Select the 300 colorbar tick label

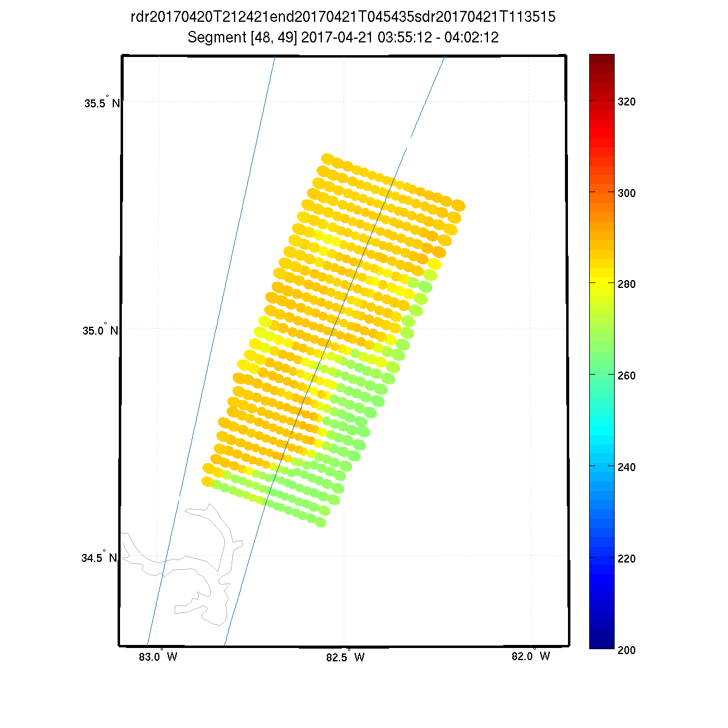click(627, 193)
